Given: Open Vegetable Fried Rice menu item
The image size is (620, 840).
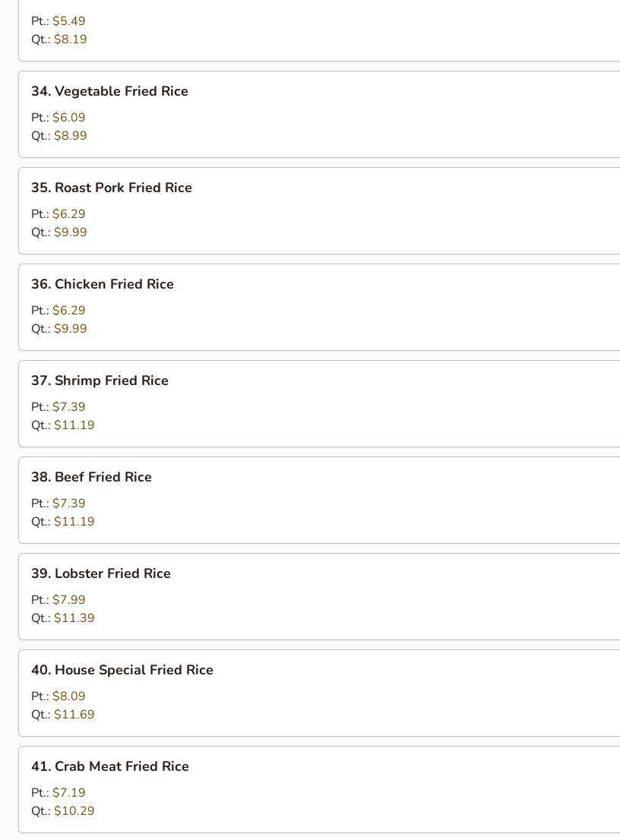Looking at the screenshot, I should pos(109,91).
